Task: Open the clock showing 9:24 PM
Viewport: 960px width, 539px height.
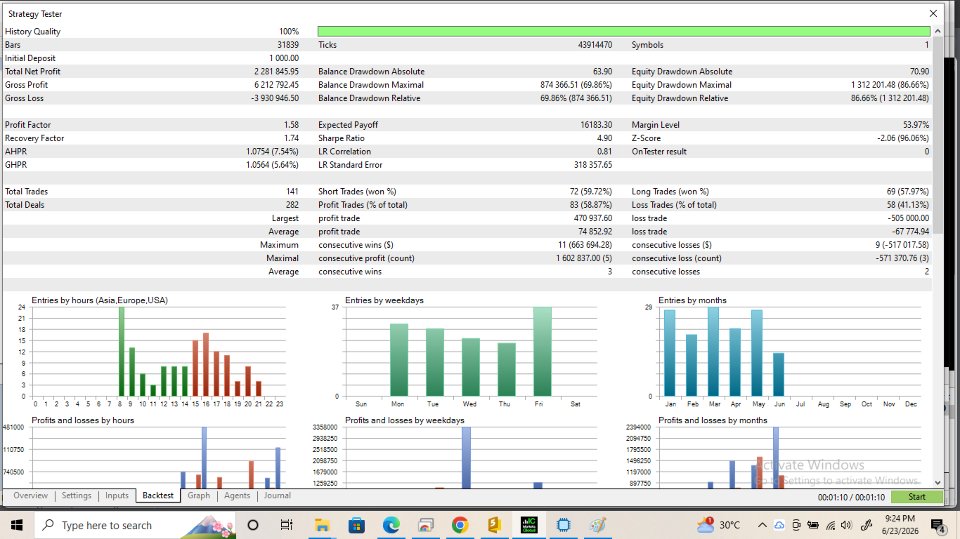Action: [x=901, y=525]
